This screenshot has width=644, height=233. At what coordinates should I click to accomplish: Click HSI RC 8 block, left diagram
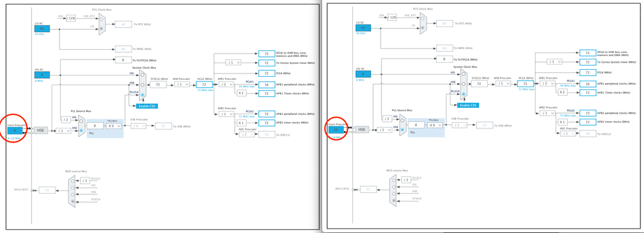tap(41, 75)
